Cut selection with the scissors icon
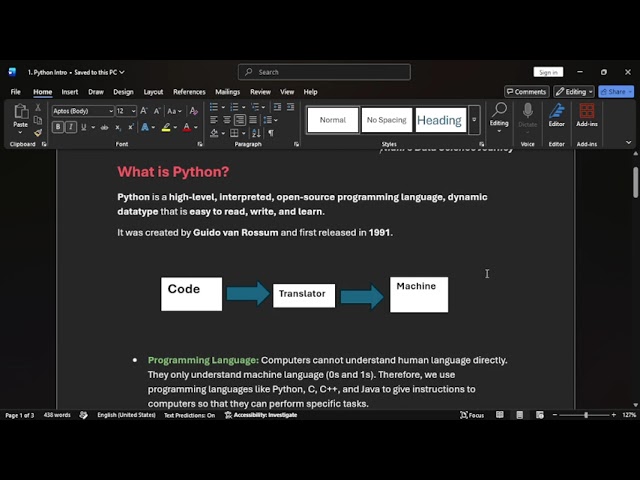 tap(38, 107)
